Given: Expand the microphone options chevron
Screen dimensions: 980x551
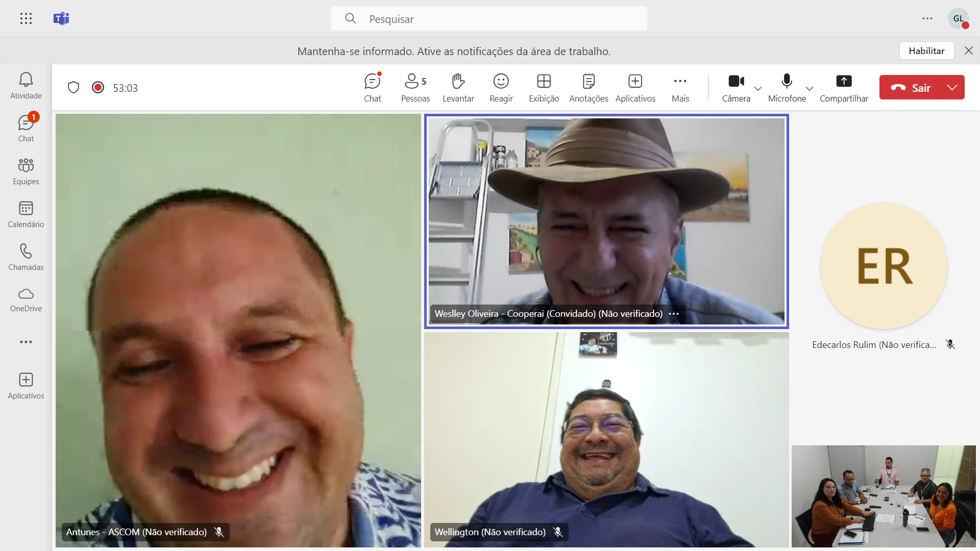Looking at the screenshot, I should click(x=810, y=88).
